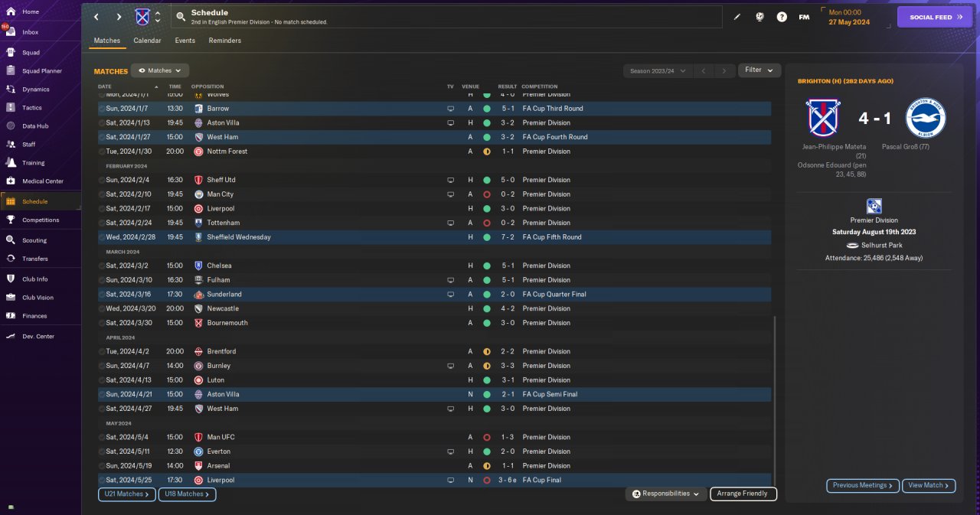980x515 pixels.
Task: Open the Transfers sidebar icon
Action: click(11, 259)
